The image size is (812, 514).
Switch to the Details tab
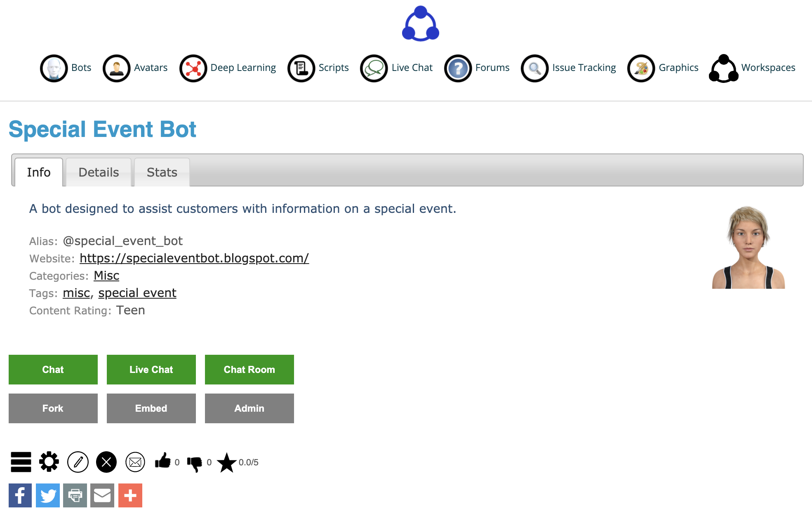click(99, 172)
